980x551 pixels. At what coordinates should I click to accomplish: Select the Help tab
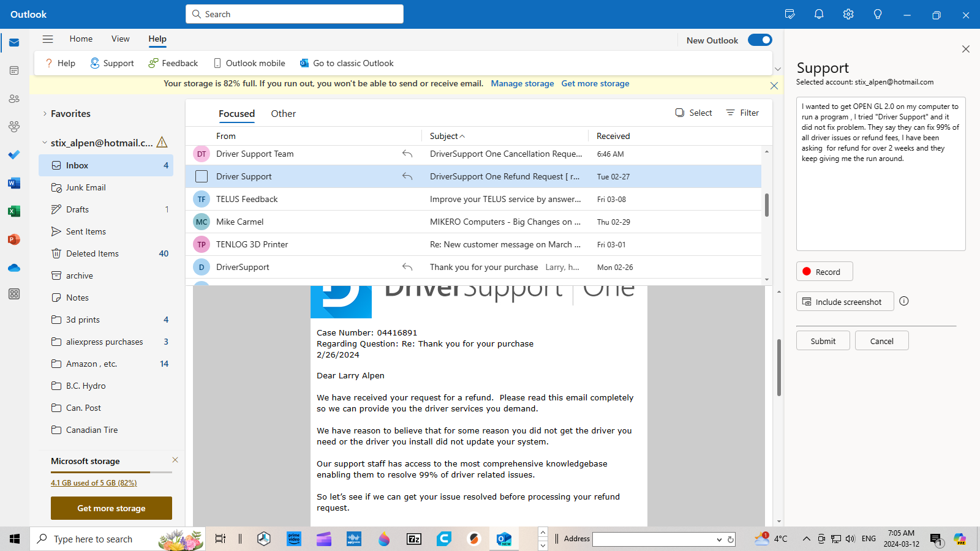pos(157,39)
